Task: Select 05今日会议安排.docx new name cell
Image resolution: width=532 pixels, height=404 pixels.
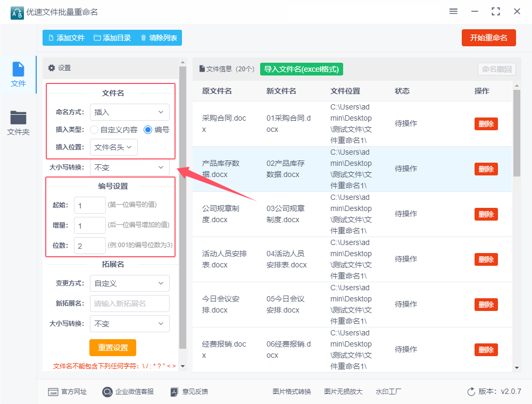Action: (286, 305)
